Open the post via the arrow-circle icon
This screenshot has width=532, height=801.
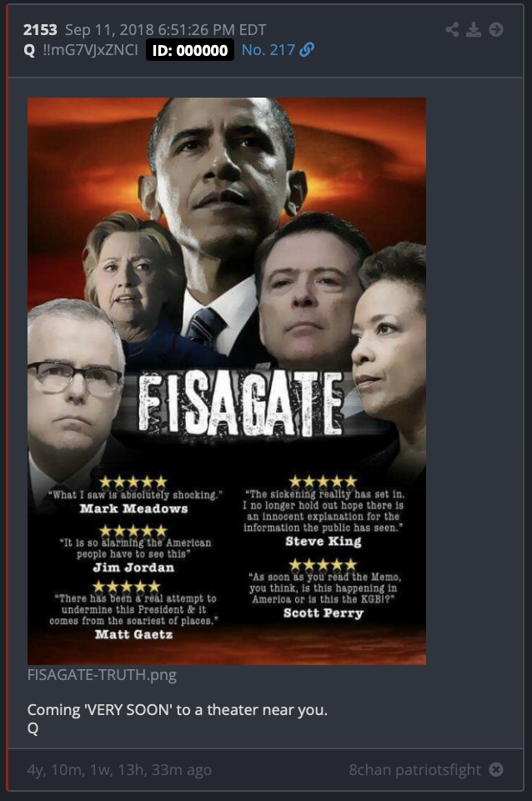click(496, 30)
